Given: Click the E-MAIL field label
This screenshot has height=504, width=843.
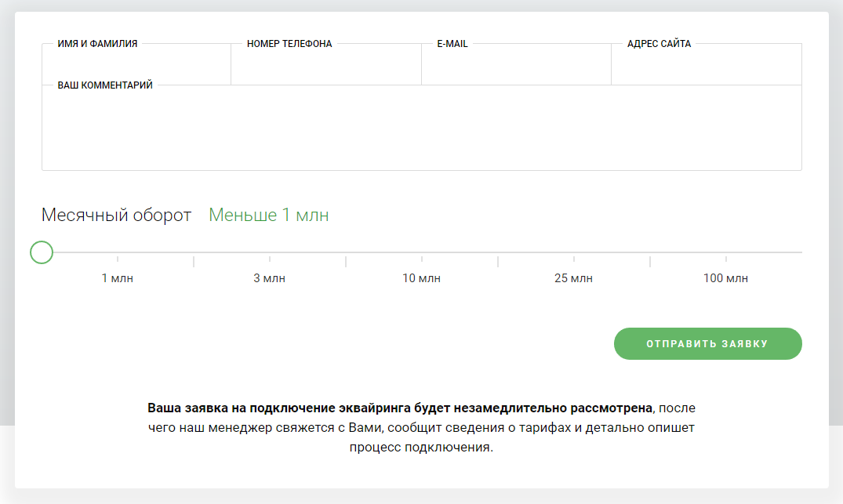Looking at the screenshot, I should 452,44.
